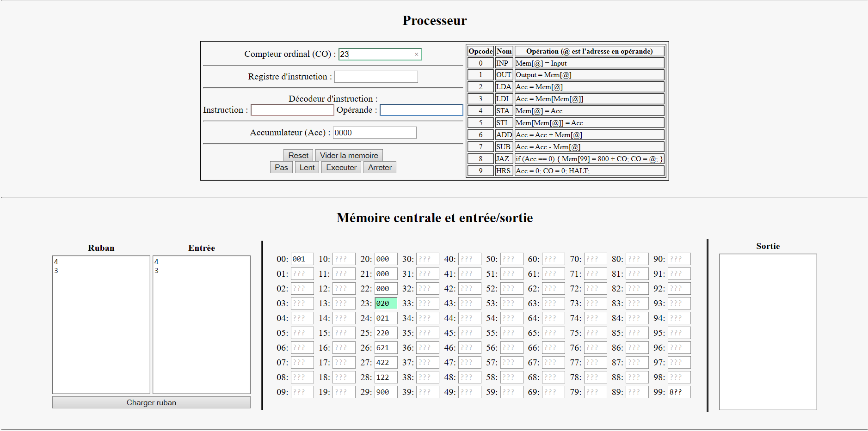Click inside the Entrée text area

pyautogui.click(x=202, y=325)
